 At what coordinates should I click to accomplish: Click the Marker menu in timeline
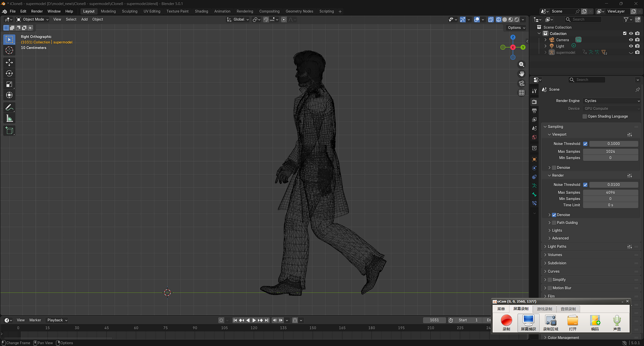pos(35,320)
